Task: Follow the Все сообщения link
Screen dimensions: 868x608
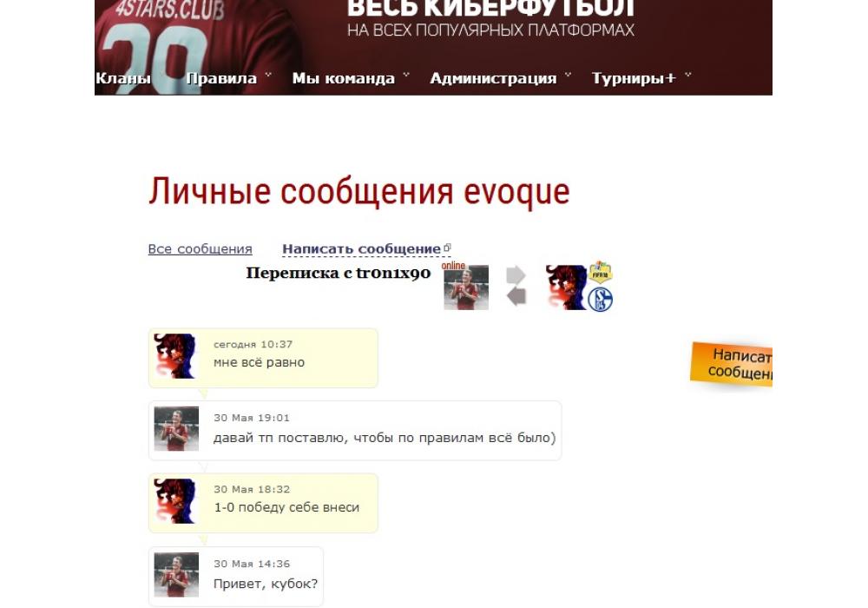Action: click(200, 249)
